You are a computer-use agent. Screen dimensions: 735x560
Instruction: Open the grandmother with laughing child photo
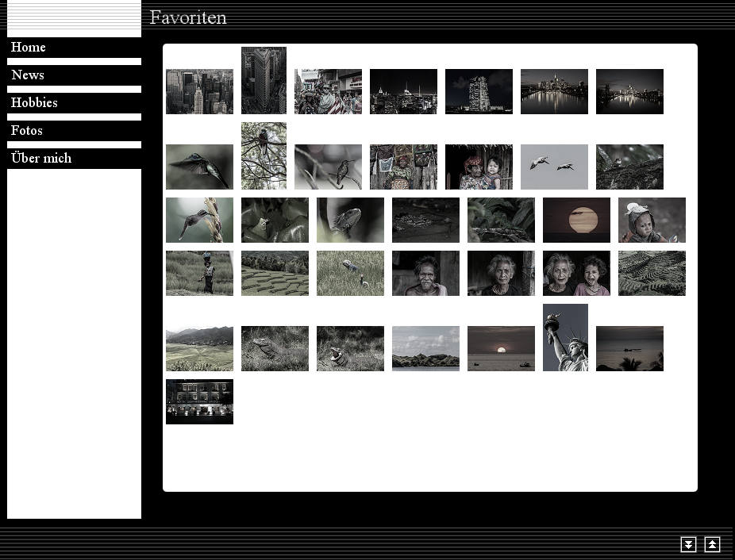(x=576, y=273)
